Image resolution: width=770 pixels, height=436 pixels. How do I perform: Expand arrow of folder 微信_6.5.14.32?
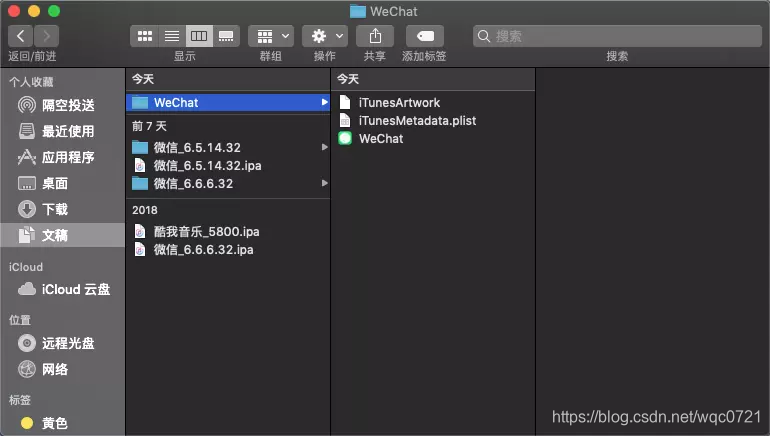[x=324, y=147]
